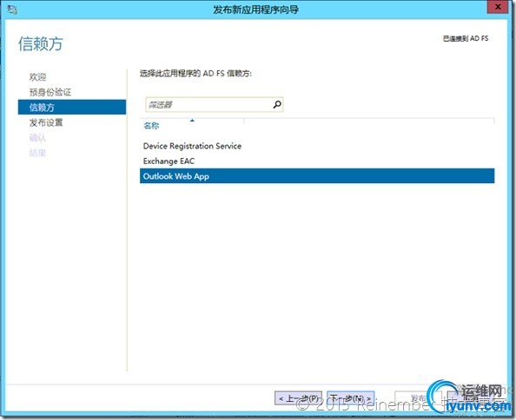This screenshot has height=420, width=516.
Task: Click the wizard icon in title bar
Action: tap(12, 10)
